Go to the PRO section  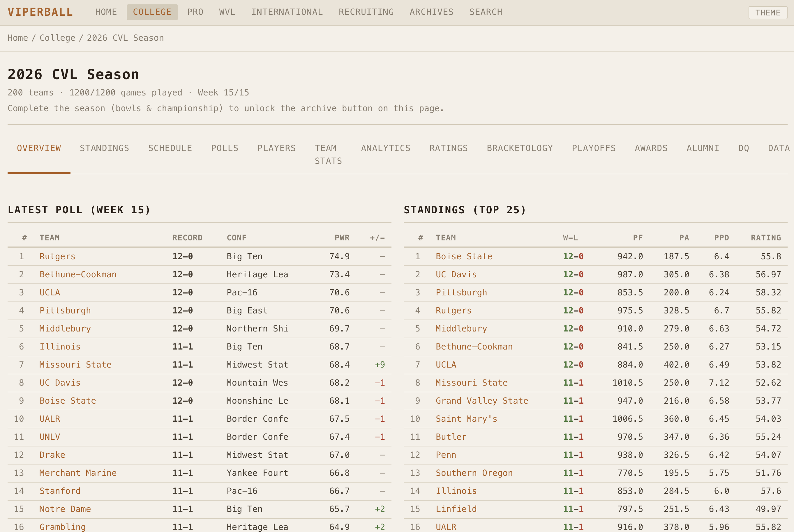coord(195,12)
